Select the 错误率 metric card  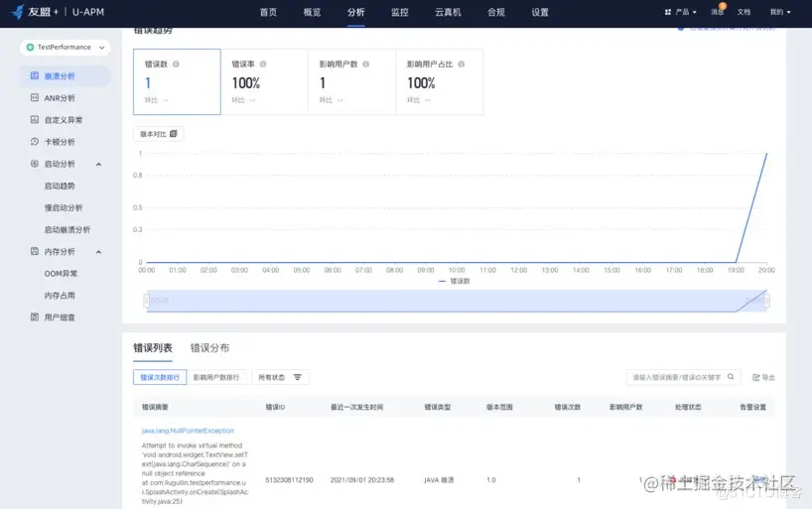pos(265,81)
